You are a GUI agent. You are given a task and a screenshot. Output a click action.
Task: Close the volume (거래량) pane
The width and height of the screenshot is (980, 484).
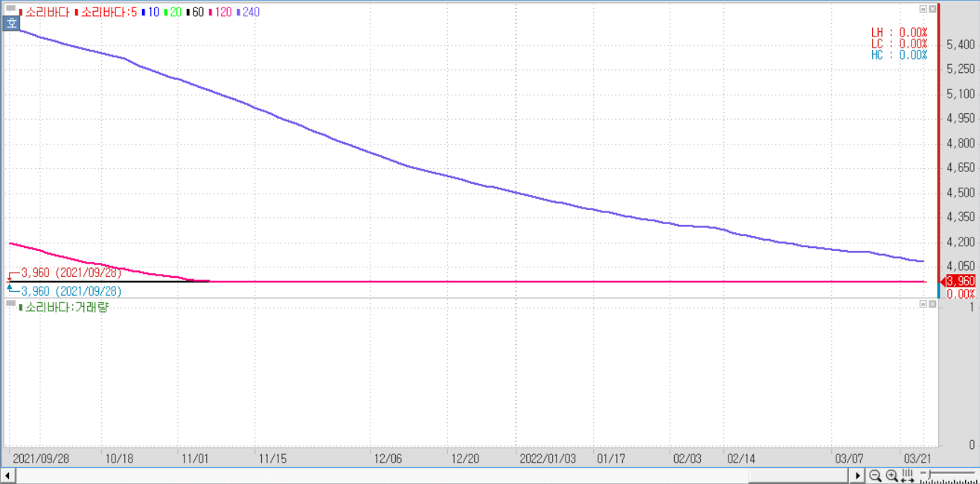point(932,304)
